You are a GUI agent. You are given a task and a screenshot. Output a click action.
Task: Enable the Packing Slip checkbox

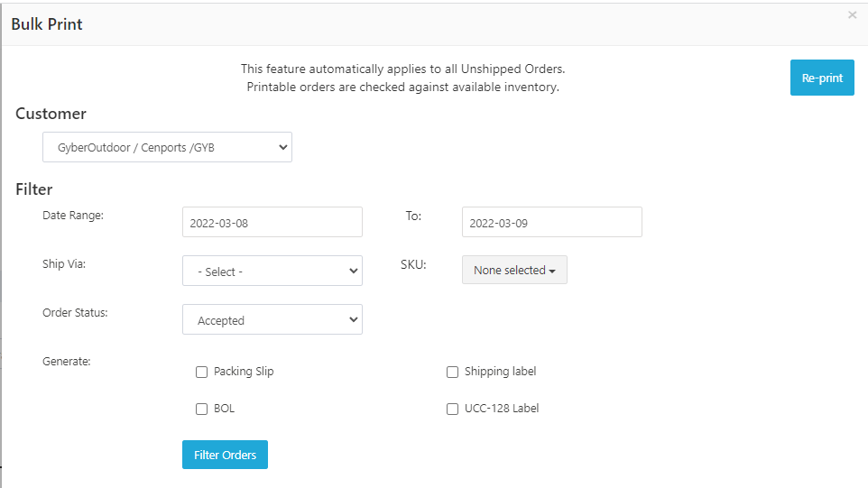[x=202, y=372]
